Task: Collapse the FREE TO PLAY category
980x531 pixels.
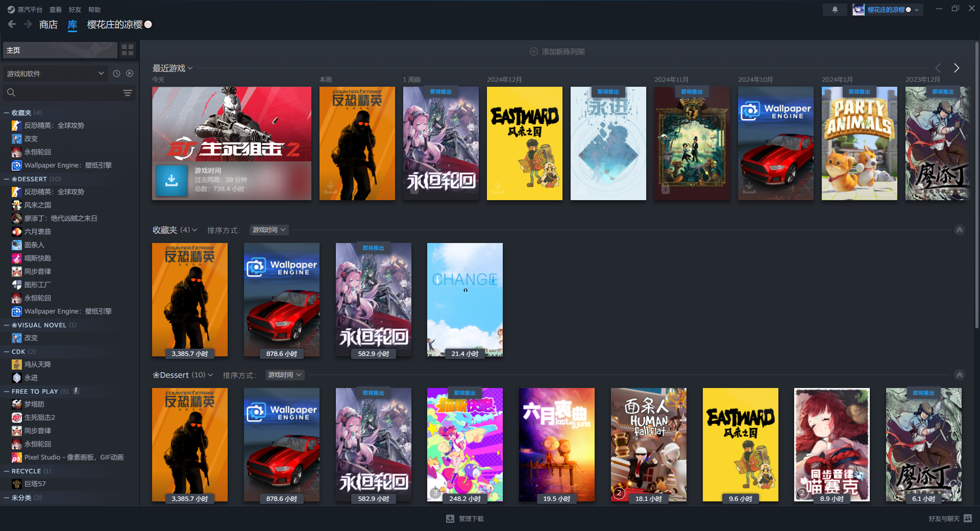Action: tap(7, 391)
